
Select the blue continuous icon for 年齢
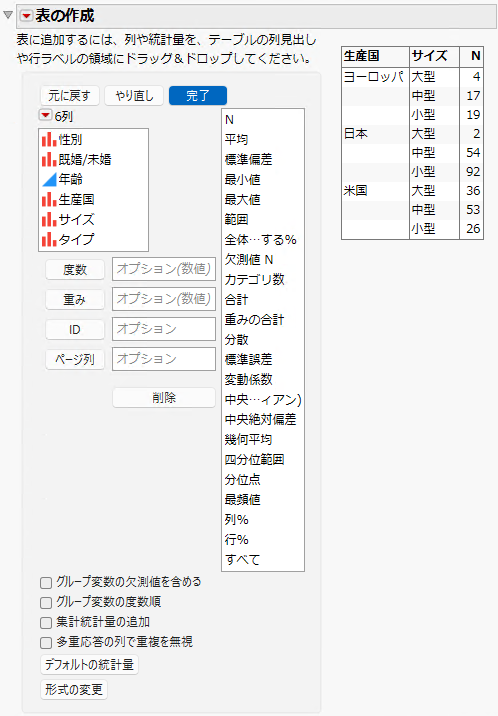point(49,179)
